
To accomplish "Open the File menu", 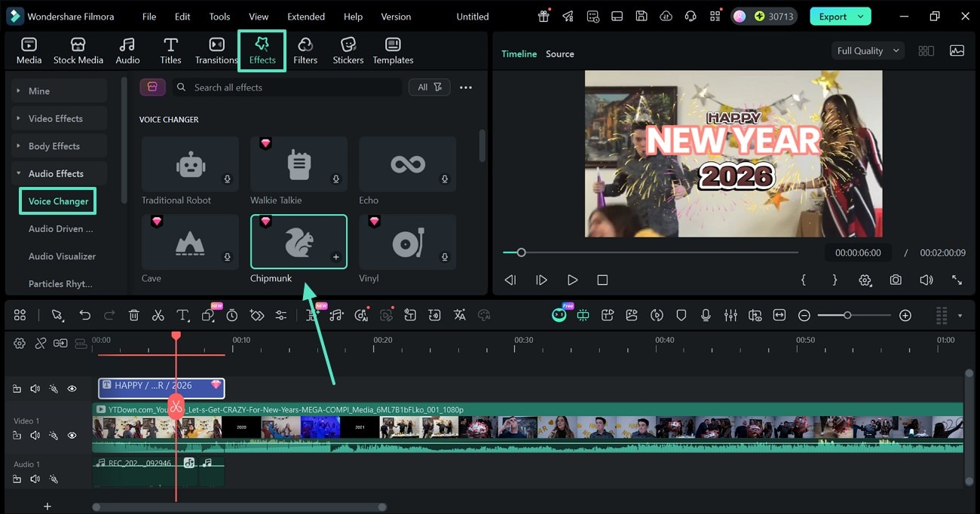I will click(149, 17).
